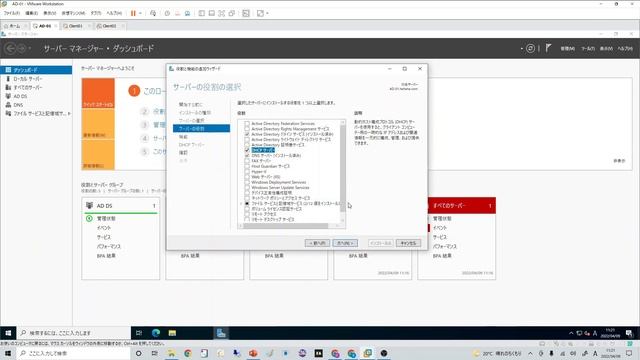Open Server Manager notifications flag
Image resolution: width=640 pixels, height=360 pixels.
[548, 48]
